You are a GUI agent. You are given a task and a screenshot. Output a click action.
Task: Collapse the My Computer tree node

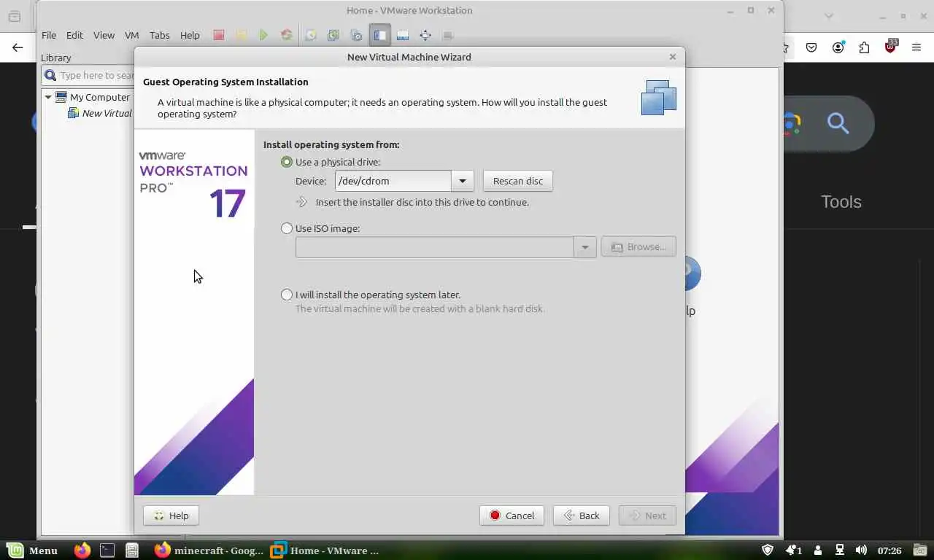coord(48,97)
